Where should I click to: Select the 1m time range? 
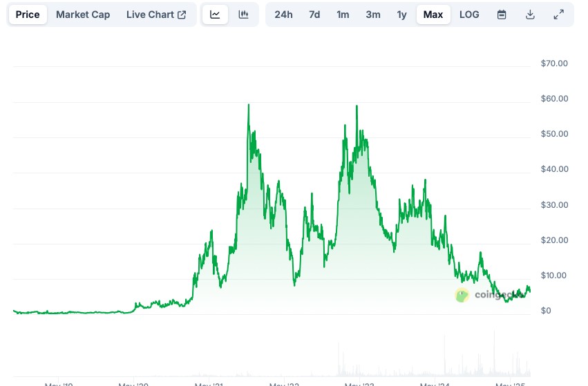click(343, 15)
